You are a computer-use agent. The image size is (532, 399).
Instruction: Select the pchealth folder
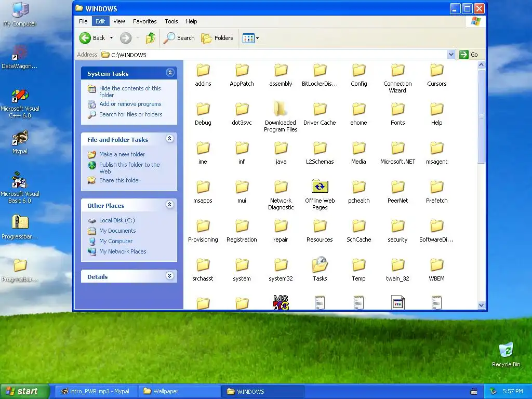[x=358, y=192]
